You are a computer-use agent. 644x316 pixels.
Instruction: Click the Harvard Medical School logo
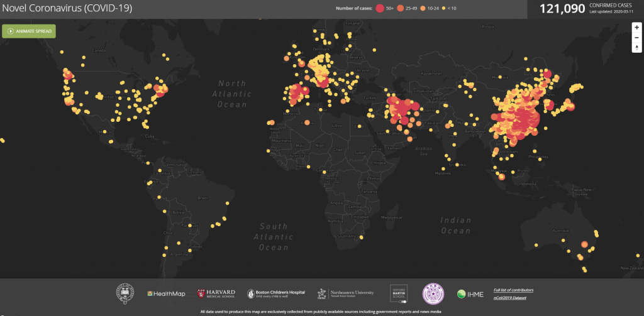(x=216, y=293)
